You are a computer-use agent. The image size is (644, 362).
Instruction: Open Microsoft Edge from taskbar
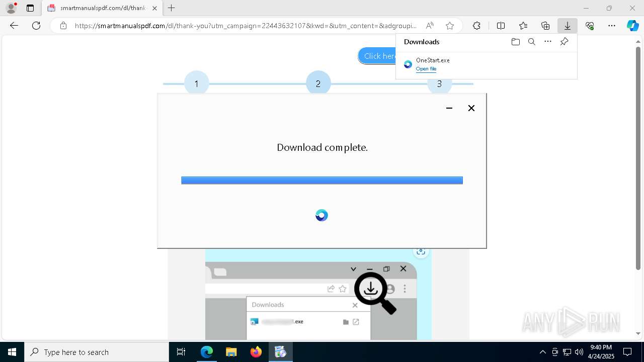(x=207, y=352)
